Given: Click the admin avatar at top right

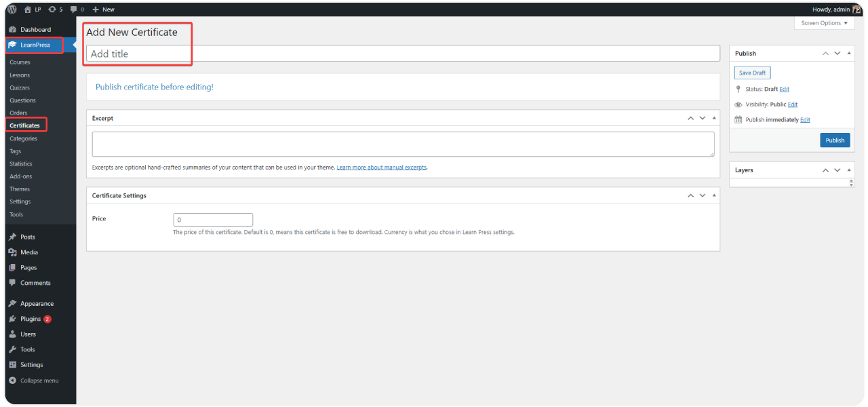Looking at the screenshot, I should pos(856,9).
